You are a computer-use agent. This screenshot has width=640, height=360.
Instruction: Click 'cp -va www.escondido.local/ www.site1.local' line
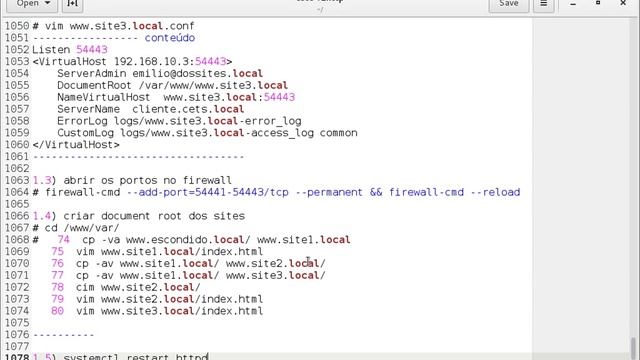click(216, 239)
